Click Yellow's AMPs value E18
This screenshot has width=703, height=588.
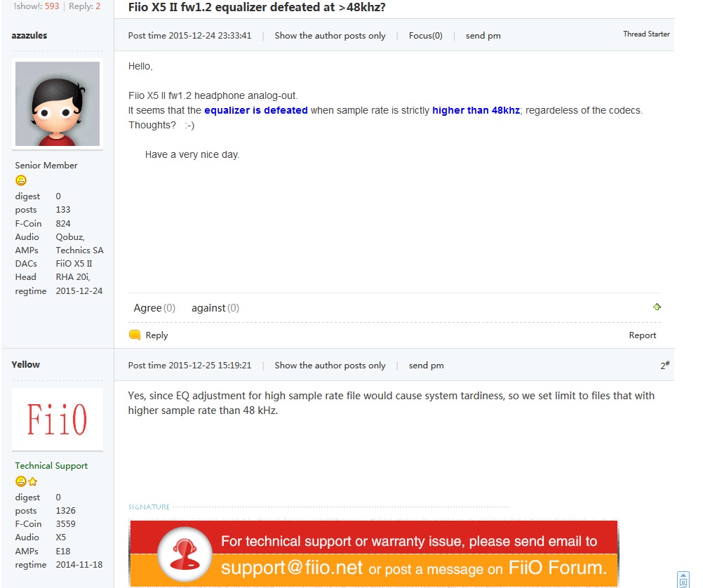[x=62, y=551]
